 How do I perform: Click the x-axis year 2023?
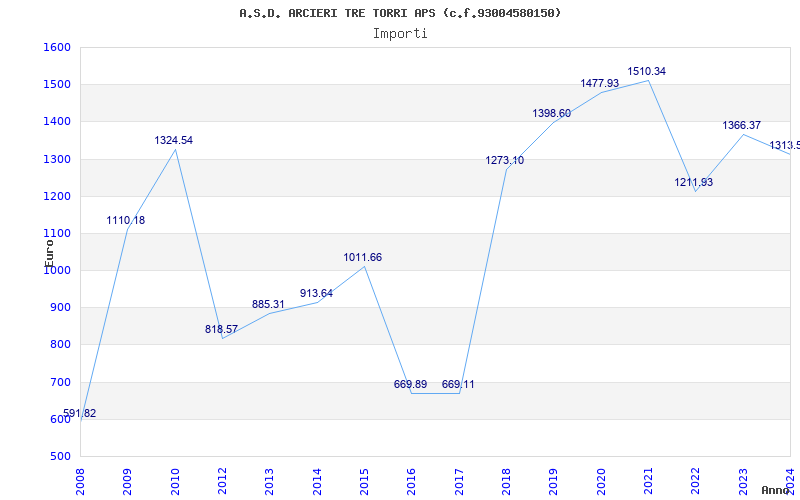tap(743, 481)
